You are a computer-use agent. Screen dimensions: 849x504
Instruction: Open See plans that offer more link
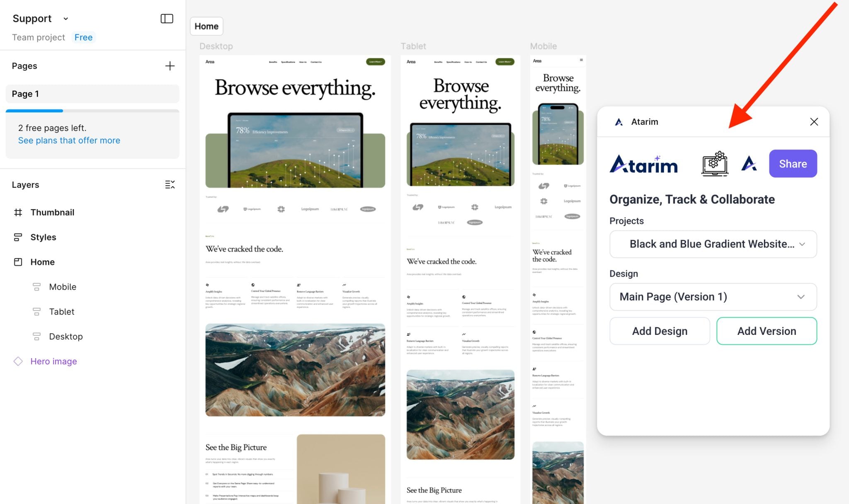[69, 141]
